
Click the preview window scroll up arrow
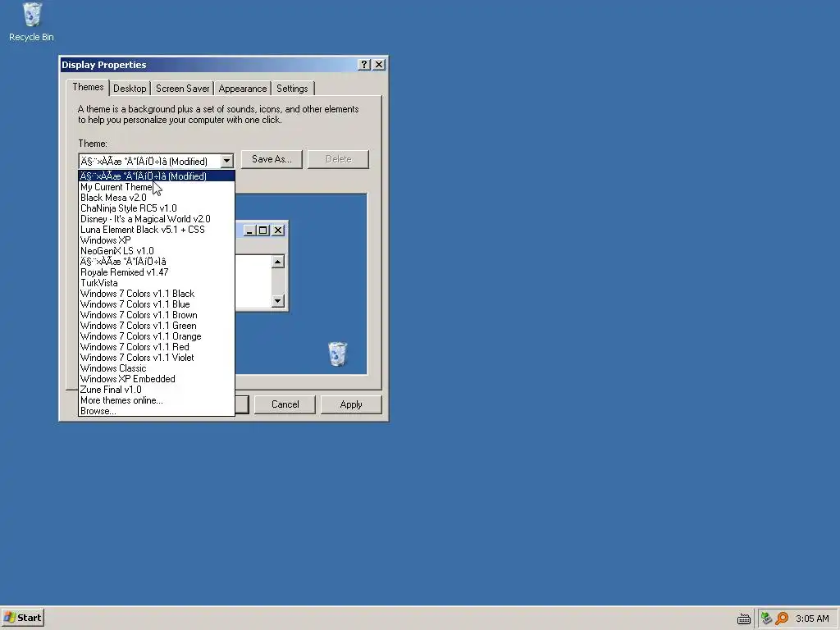(x=277, y=262)
